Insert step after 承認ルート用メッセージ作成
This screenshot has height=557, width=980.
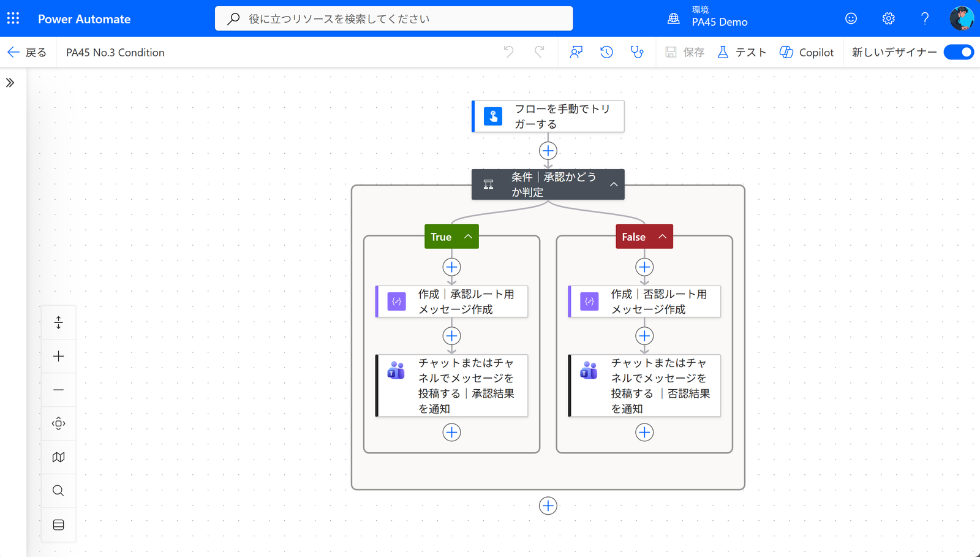(x=452, y=336)
